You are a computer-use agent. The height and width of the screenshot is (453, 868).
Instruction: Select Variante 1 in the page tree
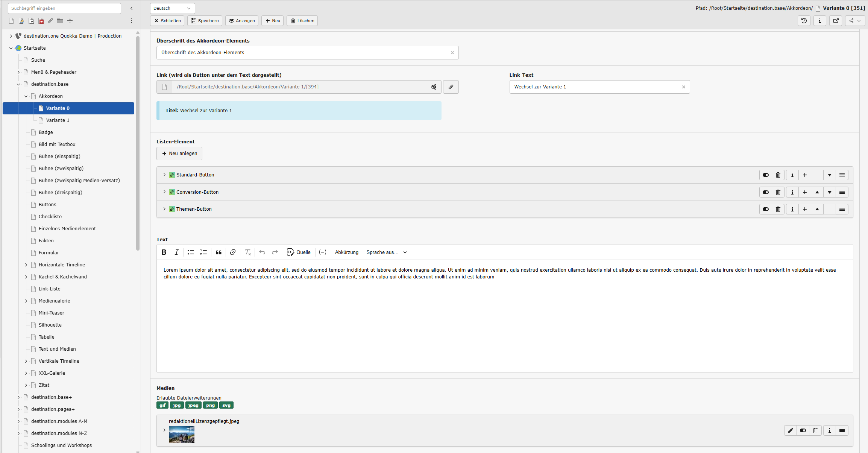58,120
